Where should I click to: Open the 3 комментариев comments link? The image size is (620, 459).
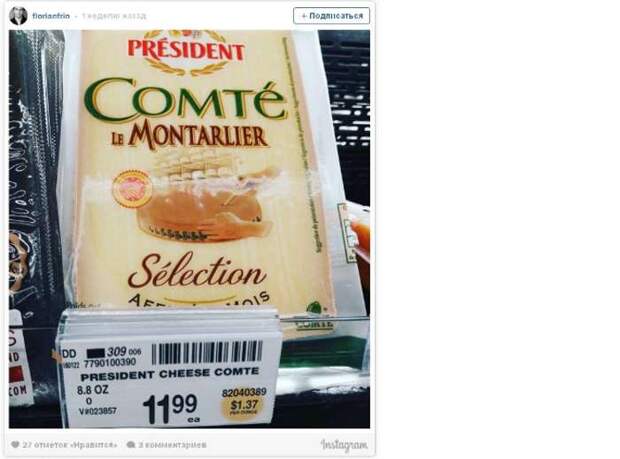pyautogui.click(x=172, y=445)
